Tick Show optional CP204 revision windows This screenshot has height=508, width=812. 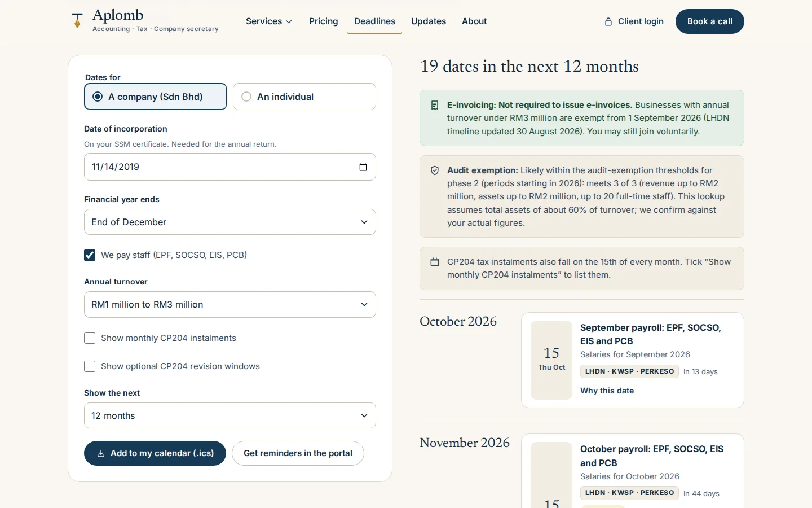point(90,366)
